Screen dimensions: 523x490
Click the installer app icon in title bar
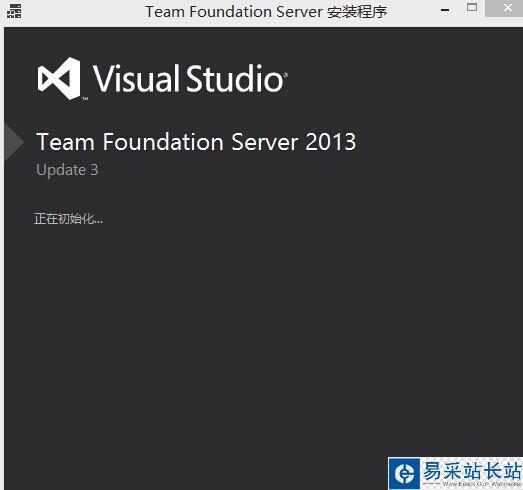click(14, 11)
